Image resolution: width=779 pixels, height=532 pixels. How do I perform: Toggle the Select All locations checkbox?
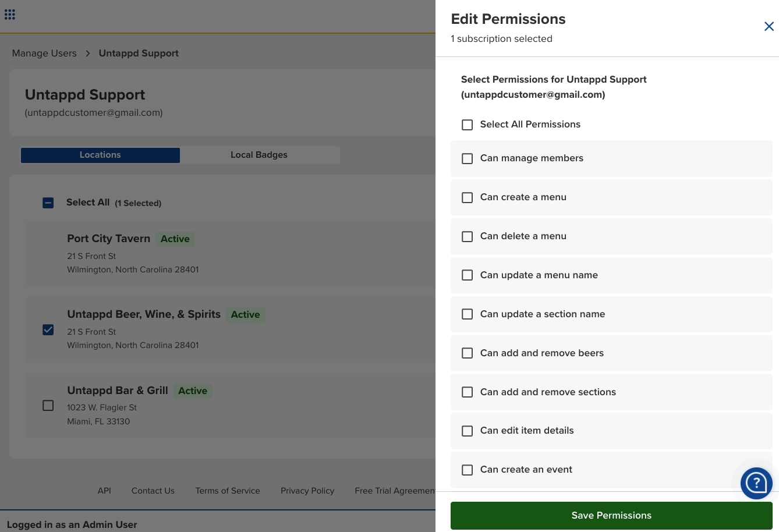[x=48, y=203]
